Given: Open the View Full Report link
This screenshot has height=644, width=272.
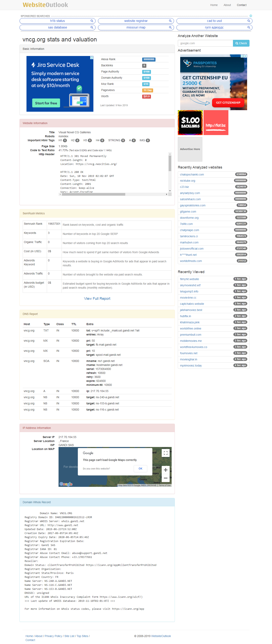Looking at the screenshot, I should [97, 299].
